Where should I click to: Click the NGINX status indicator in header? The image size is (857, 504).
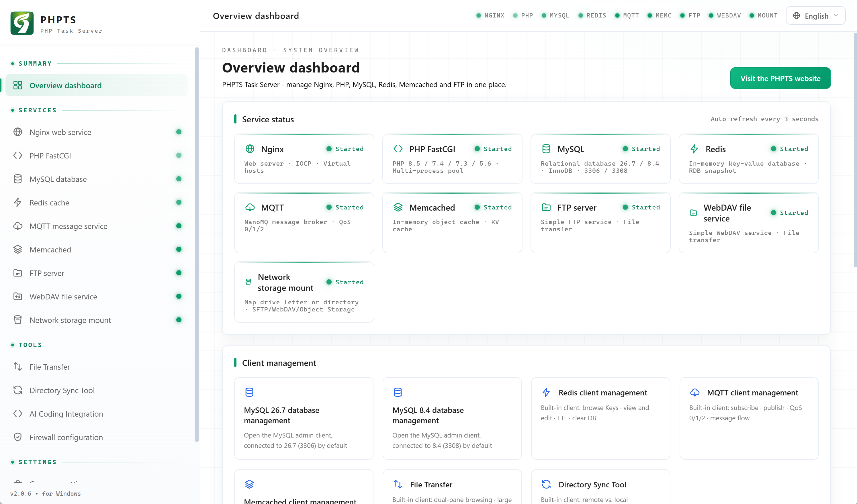(x=490, y=15)
